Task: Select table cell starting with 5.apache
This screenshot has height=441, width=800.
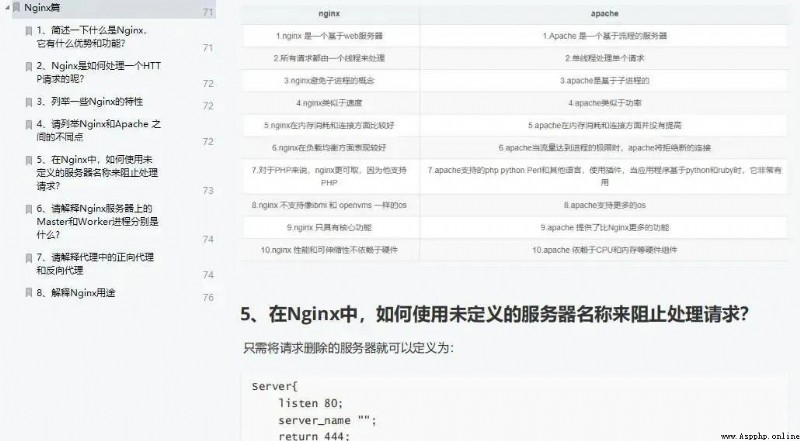Action: 605,125
